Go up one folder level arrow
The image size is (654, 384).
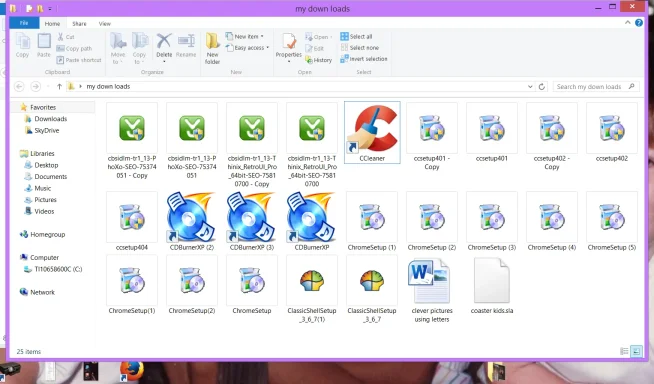[x=59, y=86]
